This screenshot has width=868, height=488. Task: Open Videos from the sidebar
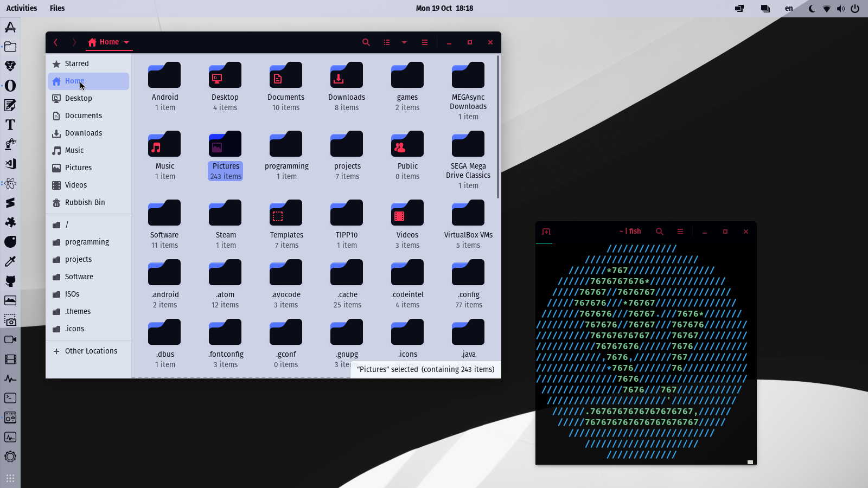tap(88, 185)
